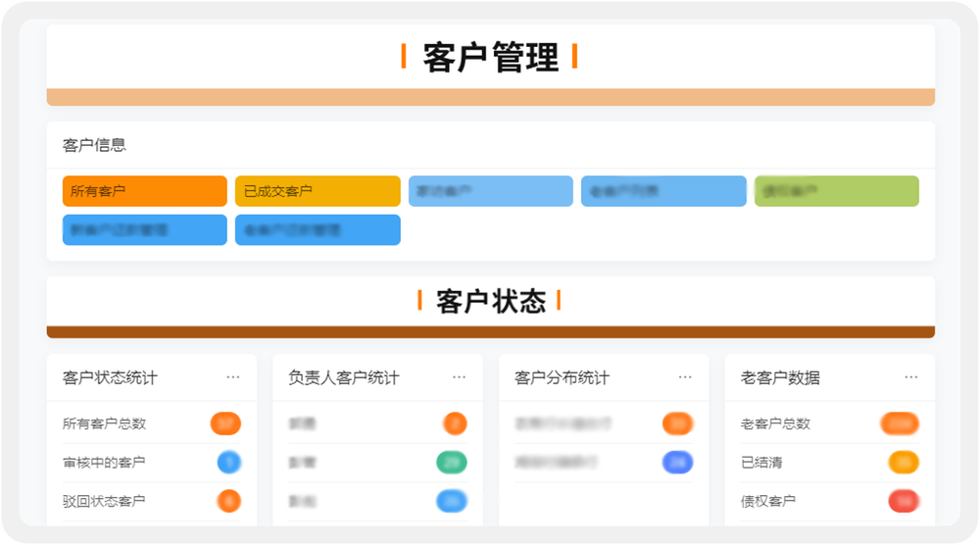The width and height of the screenshot is (980, 545).
Task: Select the 驳回状态客户 row label
Action: click(x=104, y=501)
